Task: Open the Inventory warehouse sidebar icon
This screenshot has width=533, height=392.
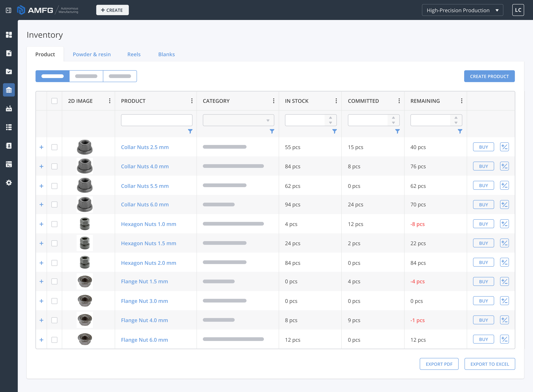Action: [9, 90]
